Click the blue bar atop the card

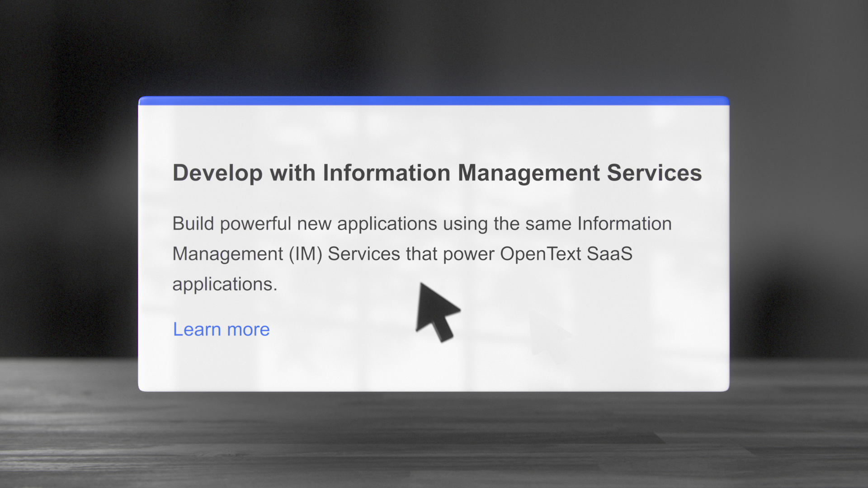tap(433, 101)
